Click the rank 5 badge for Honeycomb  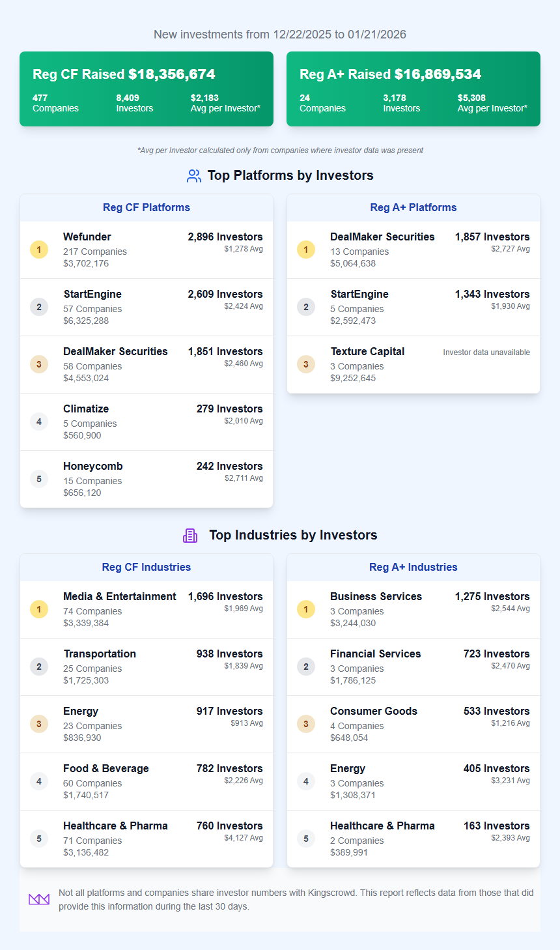coord(39,479)
